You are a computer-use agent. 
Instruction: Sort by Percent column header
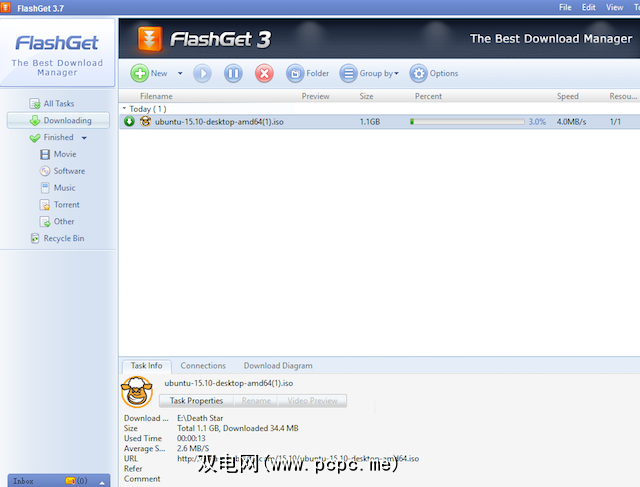click(428, 96)
